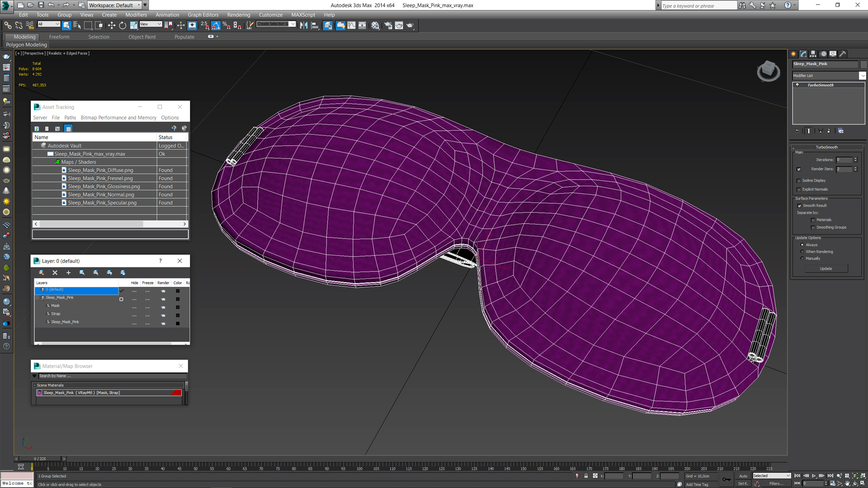Open Select by Name dialog
Image resolution: width=868 pixels, height=488 pixels.
[77, 25]
